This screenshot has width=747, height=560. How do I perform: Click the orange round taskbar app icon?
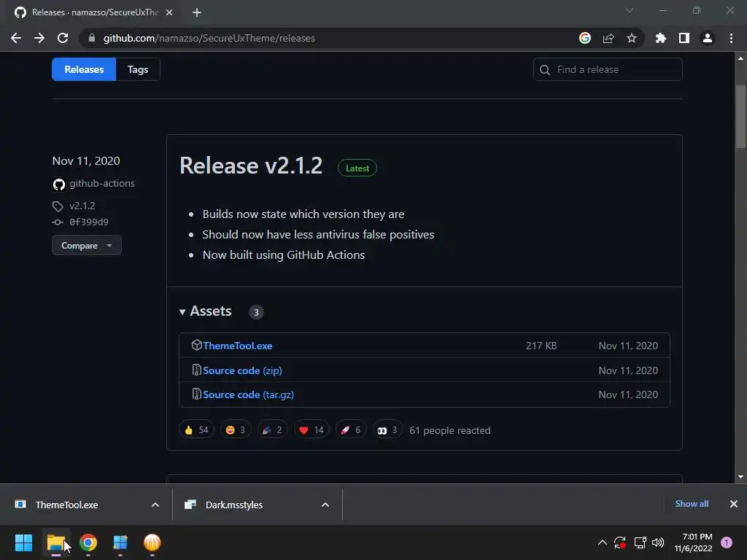click(152, 542)
